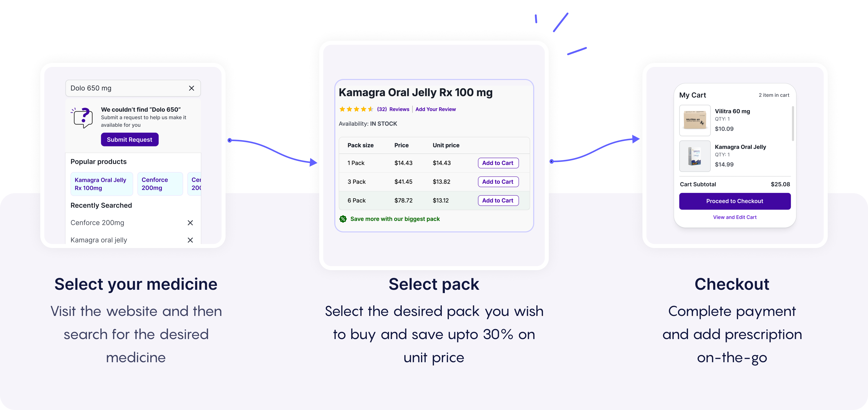Add the 3 Pack to cart
The image size is (868, 410).
click(x=498, y=182)
